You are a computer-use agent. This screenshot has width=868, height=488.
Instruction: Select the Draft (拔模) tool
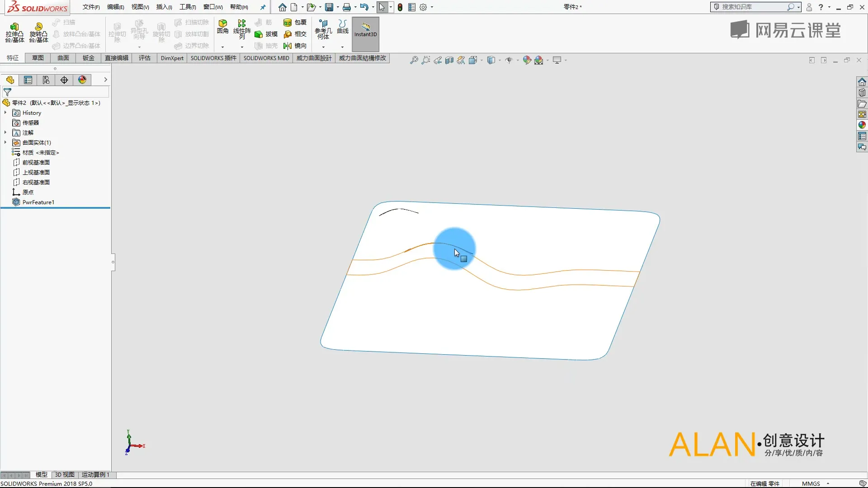[266, 34]
